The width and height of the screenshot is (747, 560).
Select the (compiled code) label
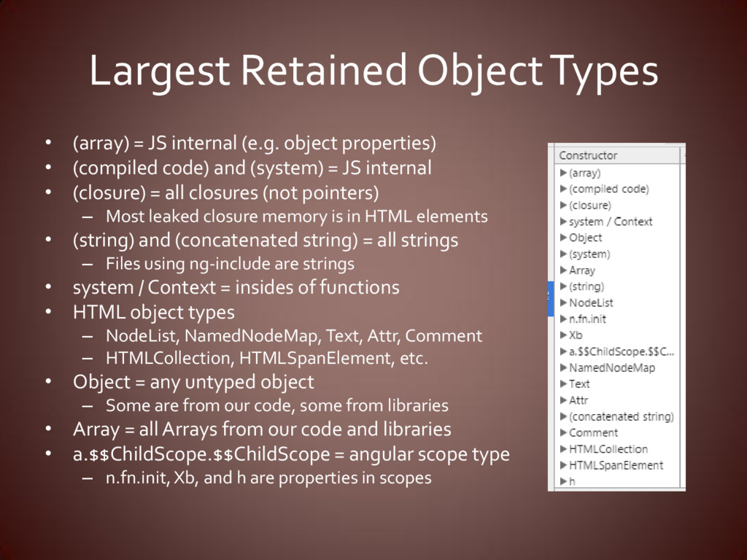tap(609, 189)
